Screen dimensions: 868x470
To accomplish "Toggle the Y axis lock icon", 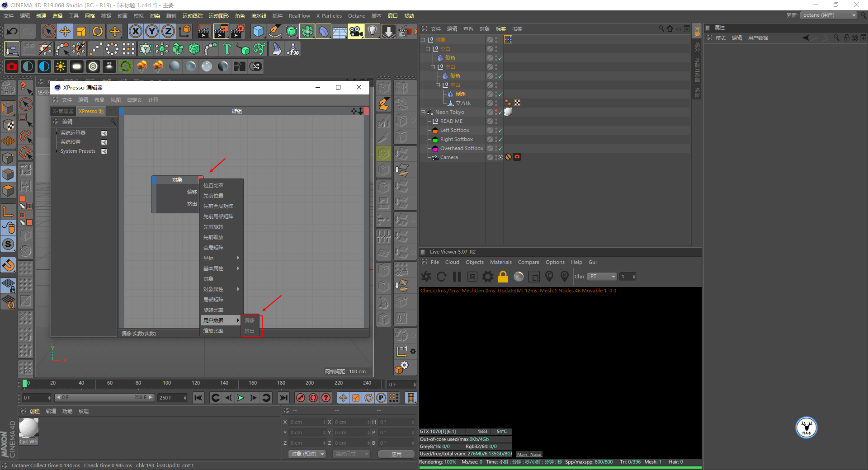I will tap(152, 31).
